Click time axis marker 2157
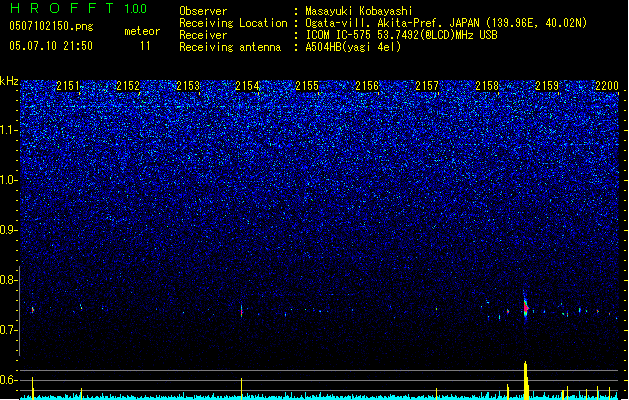The width and height of the screenshot is (629, 400). [x=427, y=85]
